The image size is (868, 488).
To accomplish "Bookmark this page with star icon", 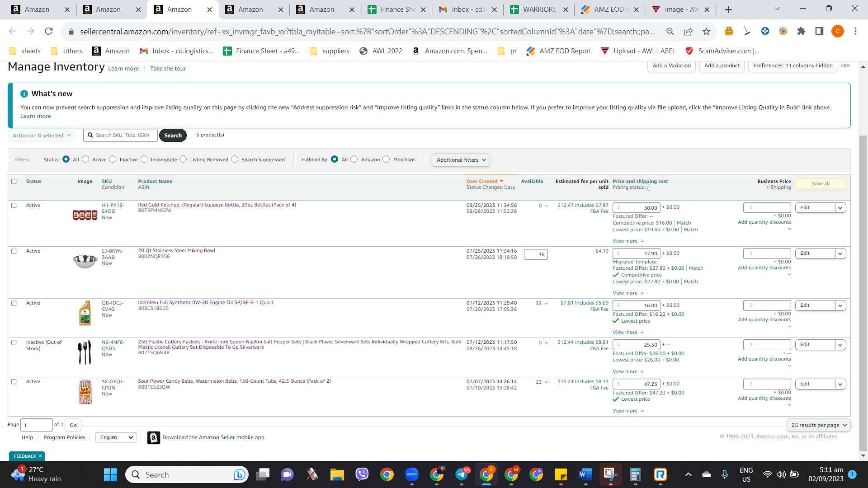I will pyautogui.click(x=706, y=31).
